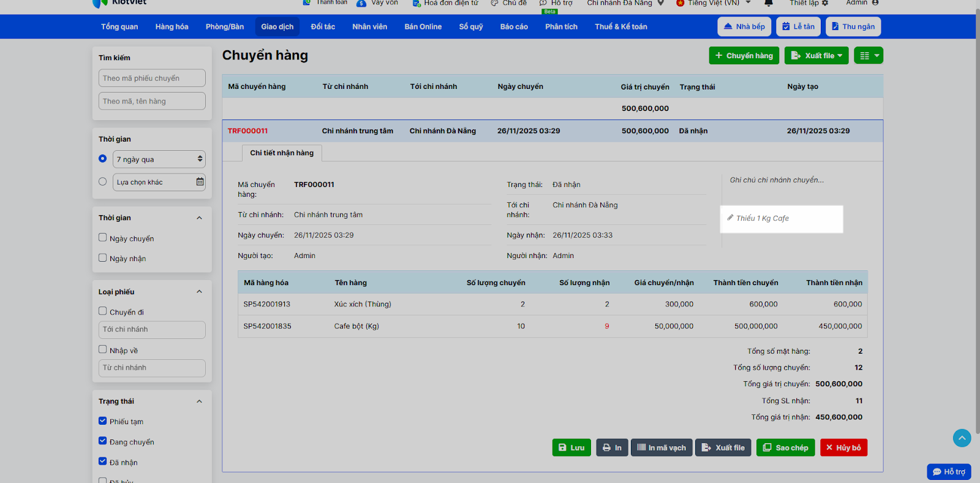Create a transfer with green + Chuyển hàng button

(x=744, y=56)
